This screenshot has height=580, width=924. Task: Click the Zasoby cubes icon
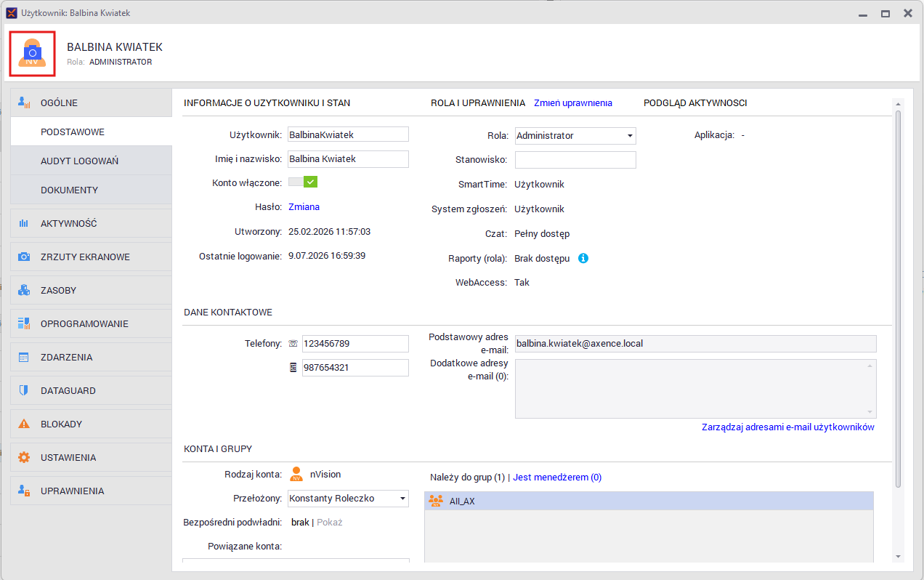[24, 290]
